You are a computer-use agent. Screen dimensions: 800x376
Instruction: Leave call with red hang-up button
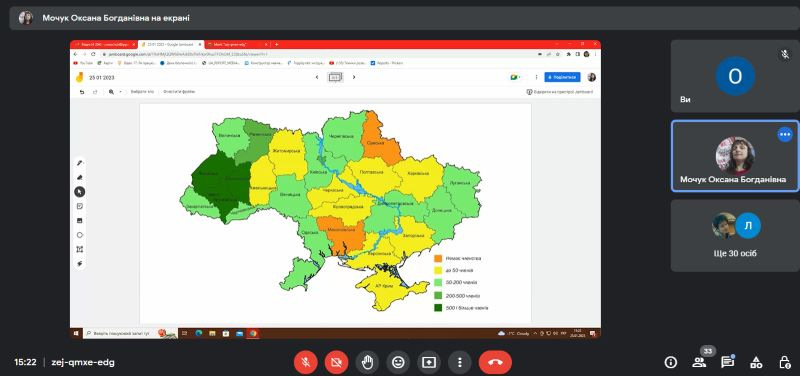pyautogui.click(x=495, y=362)
